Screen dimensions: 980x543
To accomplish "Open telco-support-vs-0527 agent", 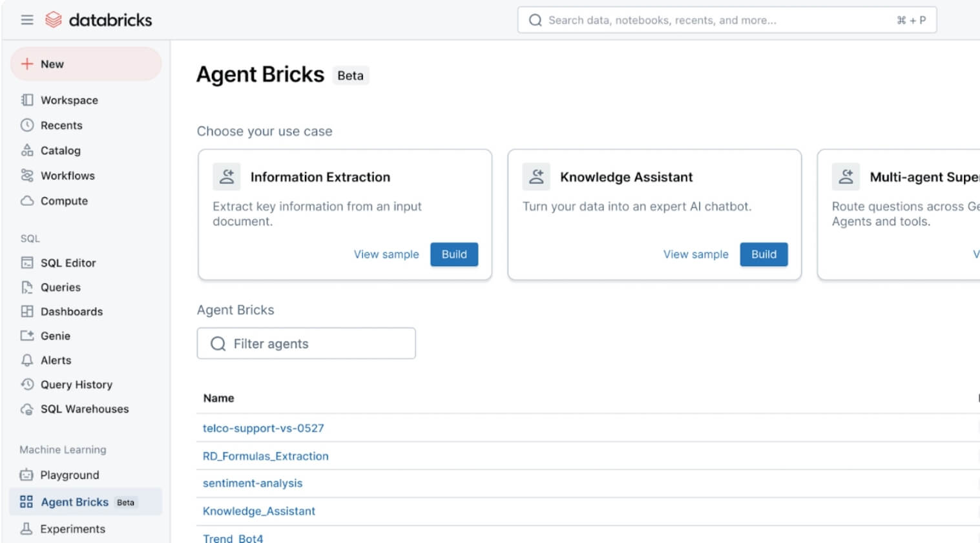I will tap(263, 428).
